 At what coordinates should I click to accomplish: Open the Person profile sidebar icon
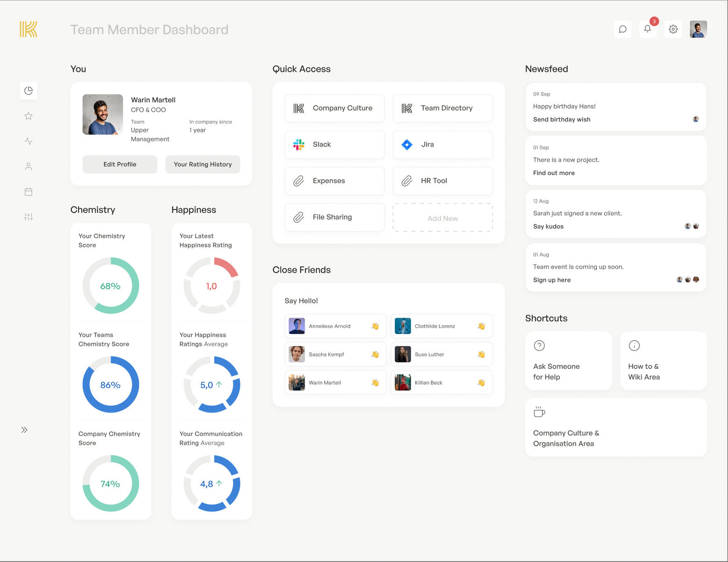pos(28,167)
